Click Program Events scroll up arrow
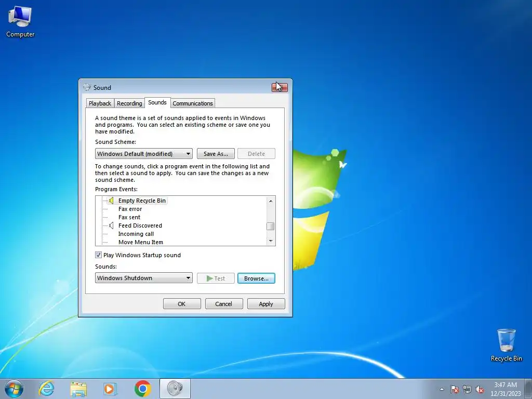 (x=270, y=201)
